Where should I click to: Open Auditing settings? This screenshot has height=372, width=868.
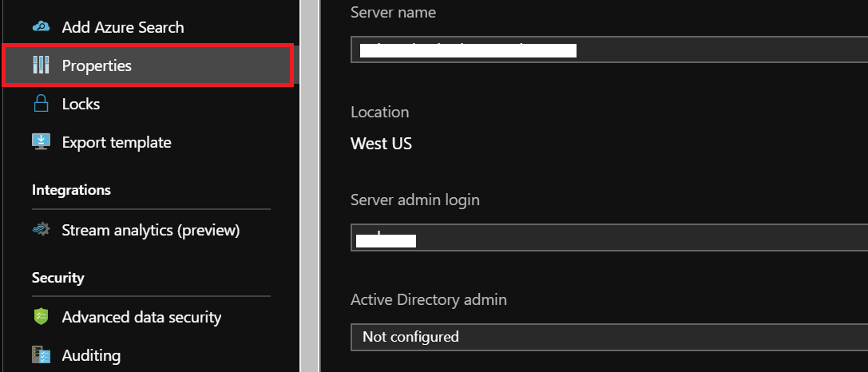pos(91,355)
